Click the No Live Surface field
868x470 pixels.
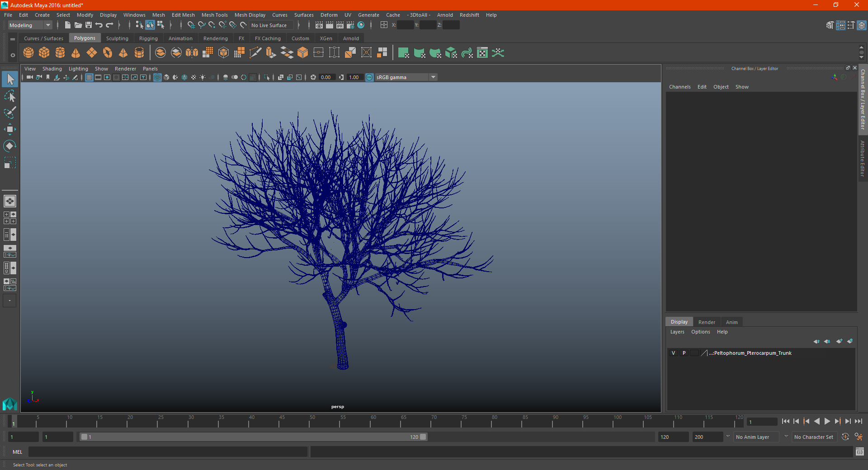271,25
